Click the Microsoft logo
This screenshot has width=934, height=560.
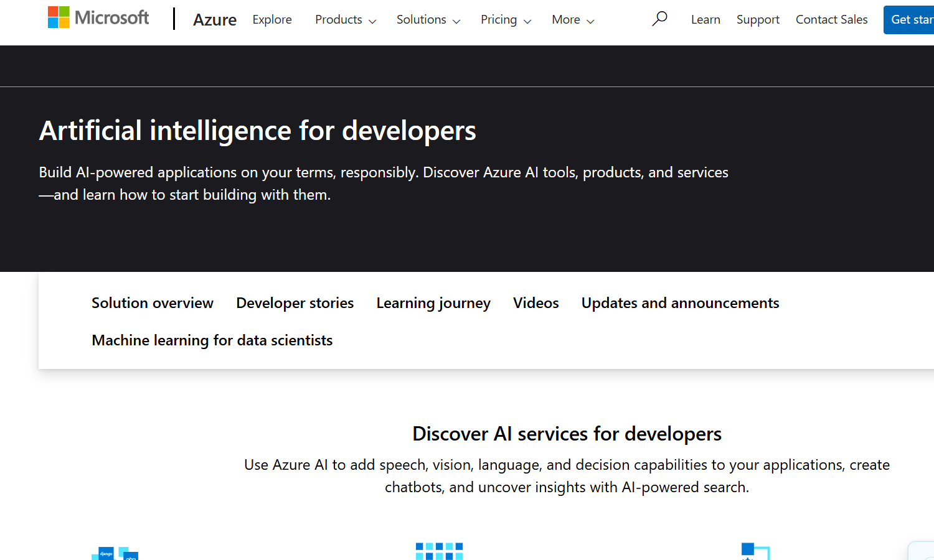tap(98, 17)
